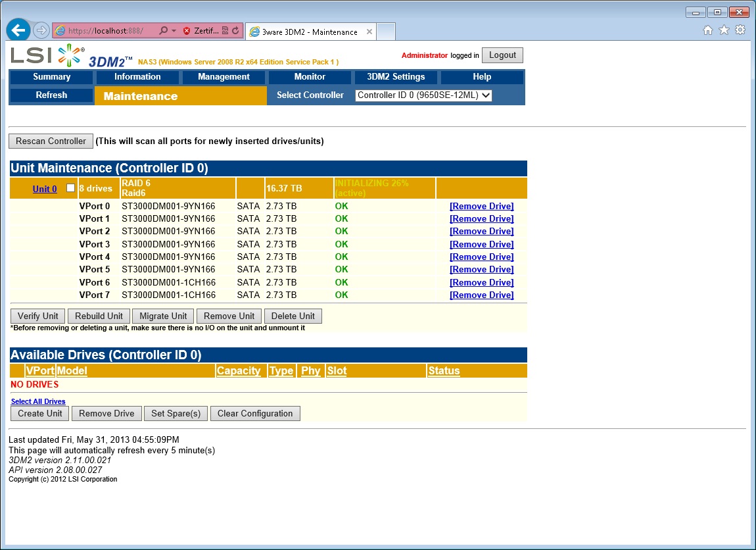The image size is (756, 550).
Task: Open the address bar search dropdown arrow
Action: point(174,31)
